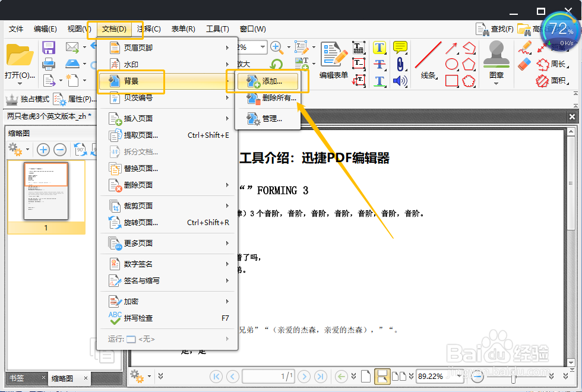Image resolution: width=582 pixels, height=392 pixels.
Task: Select the strikethrough text T icon
Action: 379,64
